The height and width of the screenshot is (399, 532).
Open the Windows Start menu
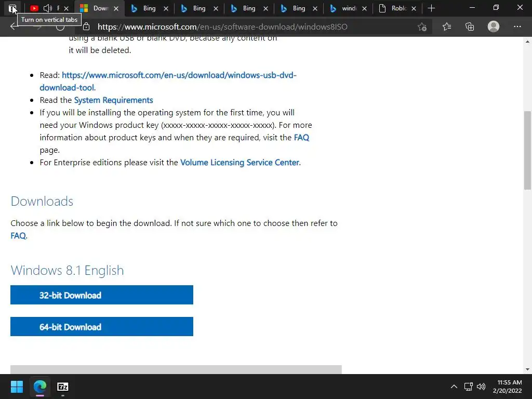(17, 387)
